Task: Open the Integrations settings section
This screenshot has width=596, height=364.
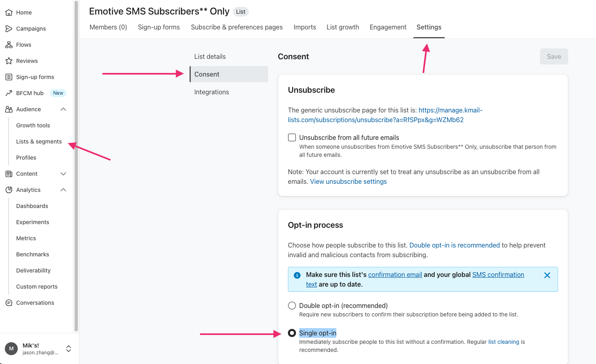Action: coord(212,92)
